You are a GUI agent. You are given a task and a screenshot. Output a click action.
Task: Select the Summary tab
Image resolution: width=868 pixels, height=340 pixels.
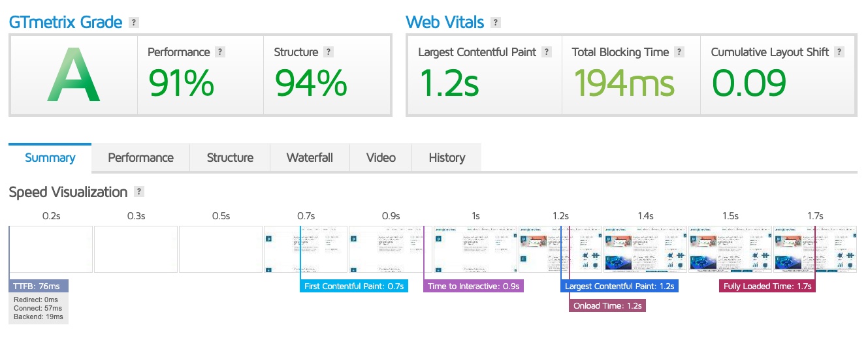[x=50, y=157]
